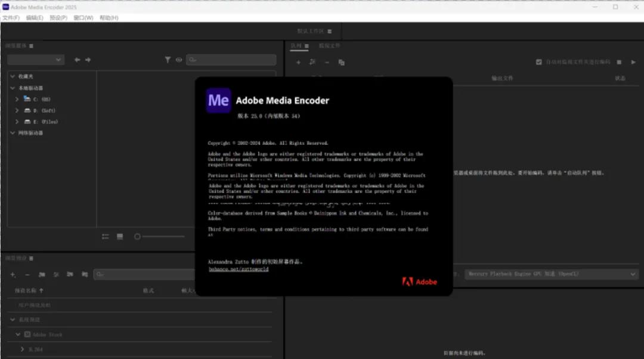Open the 帮助(H) menu
This screenshot has width=644, height=359.
(109, 18)
